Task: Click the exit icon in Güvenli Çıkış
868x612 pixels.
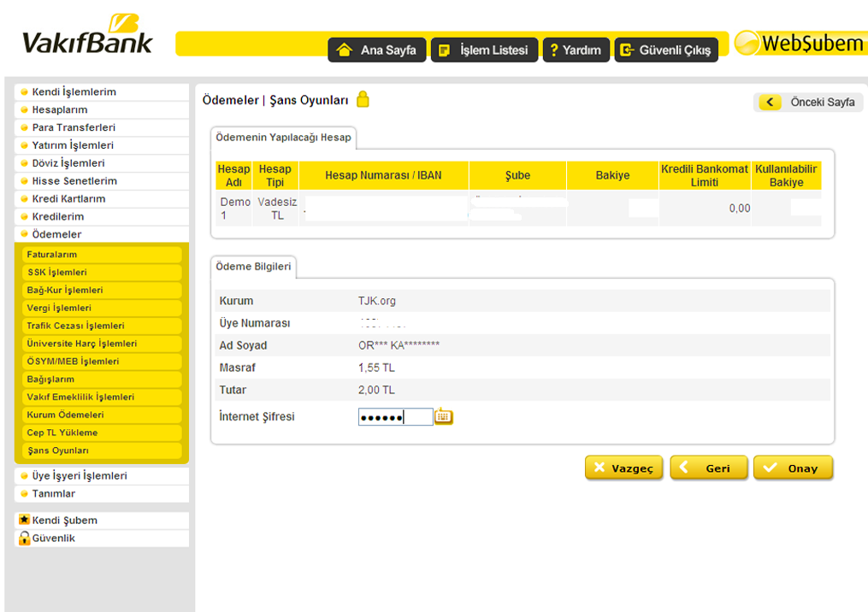Action: click(626, 50)
